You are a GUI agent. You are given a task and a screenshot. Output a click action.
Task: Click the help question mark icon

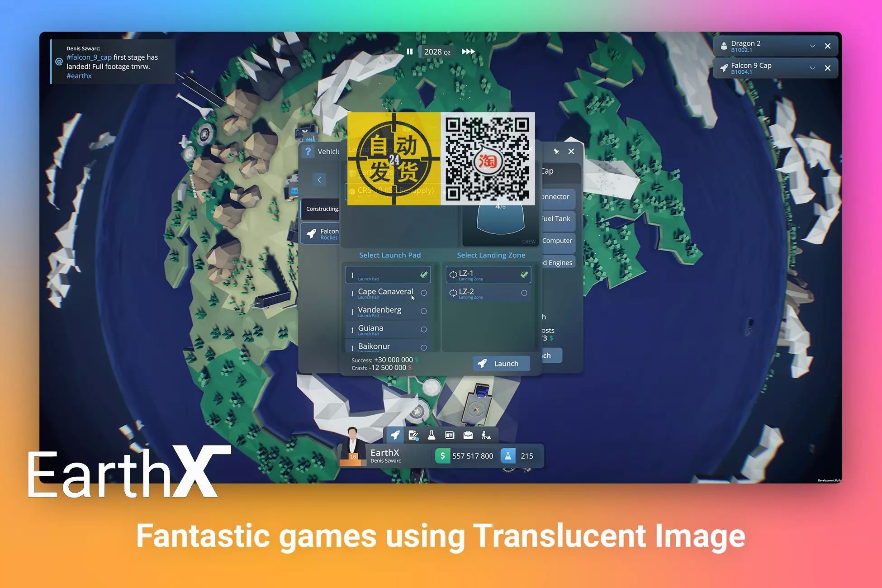click(308, 152)
